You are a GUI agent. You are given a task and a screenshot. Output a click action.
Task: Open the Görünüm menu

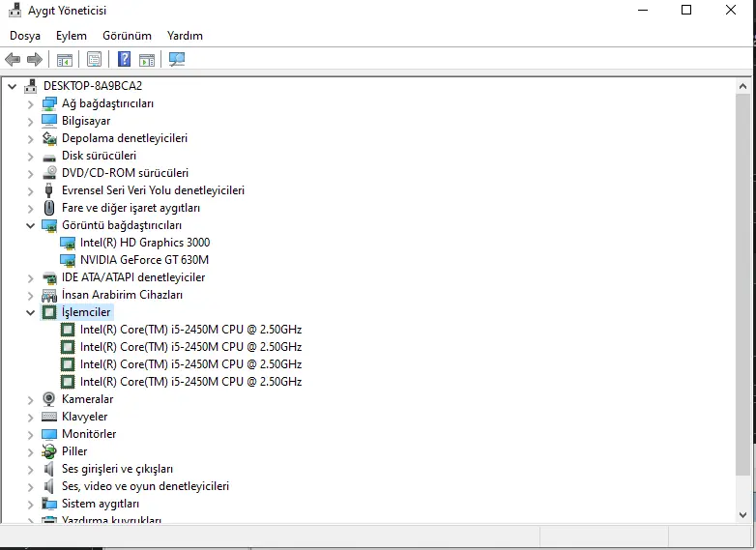point(127,36)
